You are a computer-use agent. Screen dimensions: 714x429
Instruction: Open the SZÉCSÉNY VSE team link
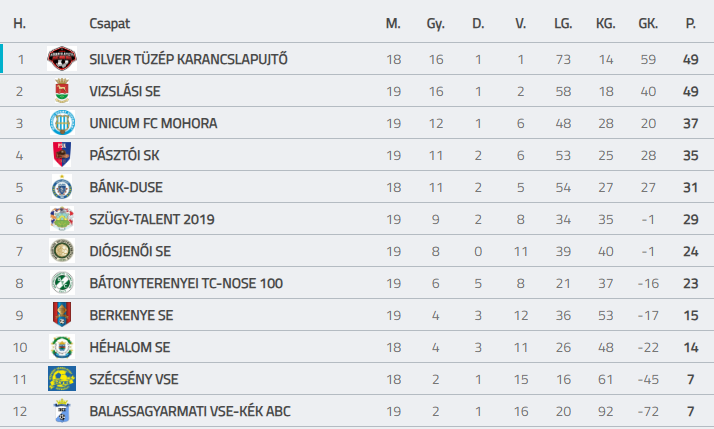[x=134, y=379]
